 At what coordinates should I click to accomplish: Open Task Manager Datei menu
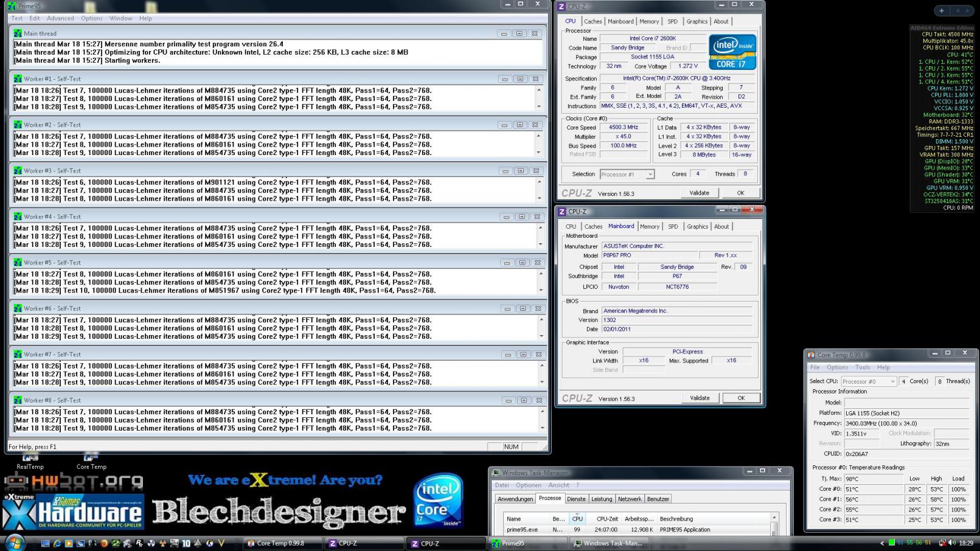pyautogui.click(x=502, y=485)
